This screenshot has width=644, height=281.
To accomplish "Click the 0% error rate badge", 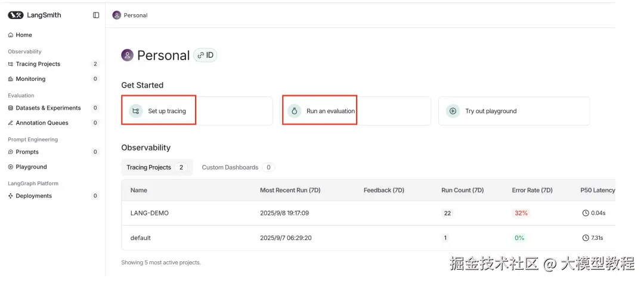I will pyautogui.click(x=519, y=238).
